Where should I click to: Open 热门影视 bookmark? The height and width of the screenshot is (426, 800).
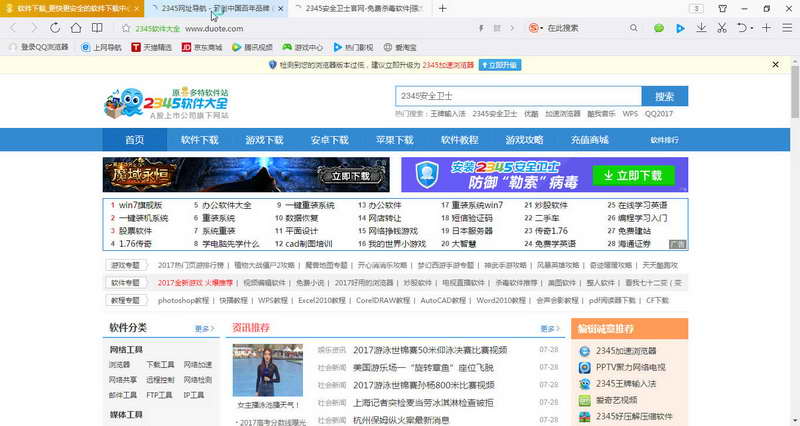[x=353, y=47]
